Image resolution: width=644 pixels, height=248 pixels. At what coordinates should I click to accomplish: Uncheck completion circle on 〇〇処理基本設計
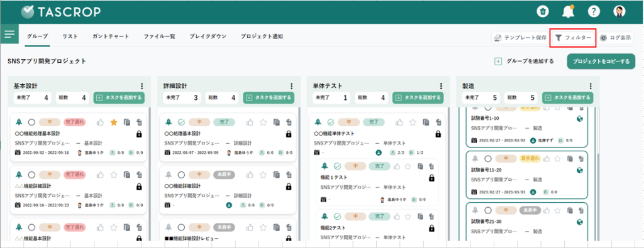(x=181, y=122)
